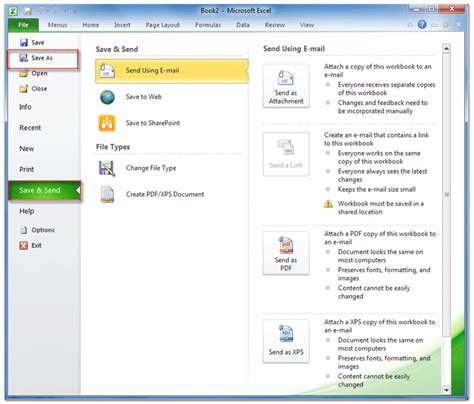Click the scrollbar down arrow in email pane

pos(446,389)
